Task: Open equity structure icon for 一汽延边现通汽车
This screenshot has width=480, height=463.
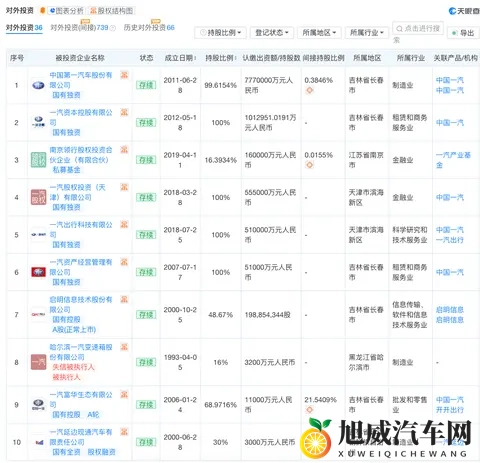Action: (x=124, y=432)
